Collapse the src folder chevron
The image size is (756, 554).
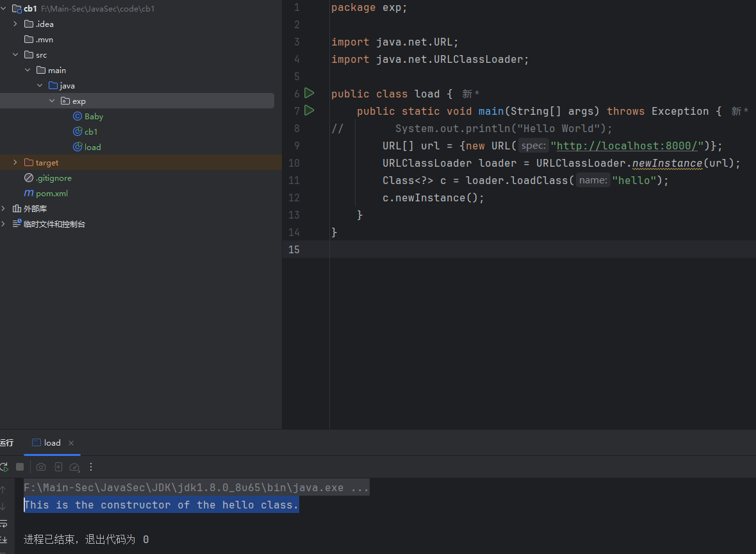pyautogui.click(x=15, y=55)
